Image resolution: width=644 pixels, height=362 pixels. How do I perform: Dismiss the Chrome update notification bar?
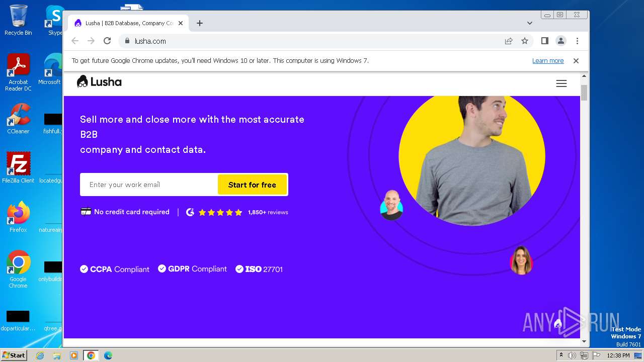coord(576,60)
